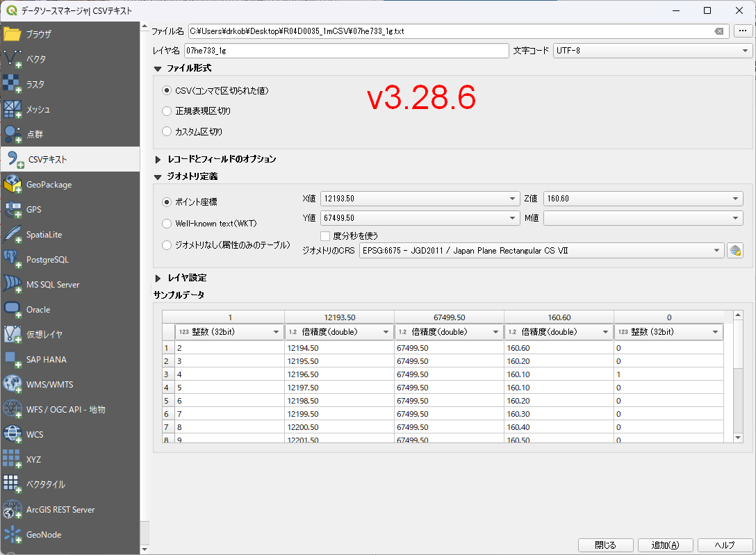
Task: Open the PostgreSQL elephant icon
Action: 13,260
